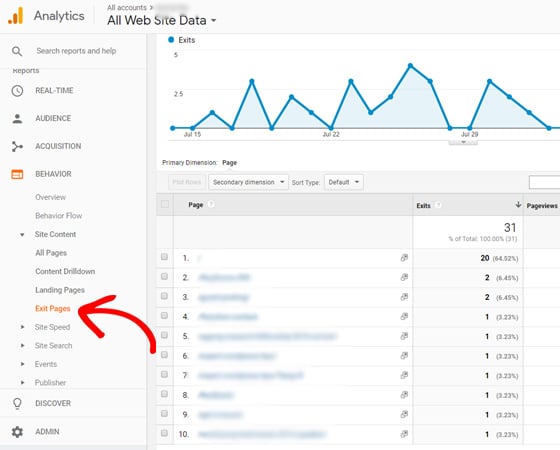Viewport: 560px width, 450px height.
Task: Tick the select-all checkbox in table header
Action: (165, 204)
